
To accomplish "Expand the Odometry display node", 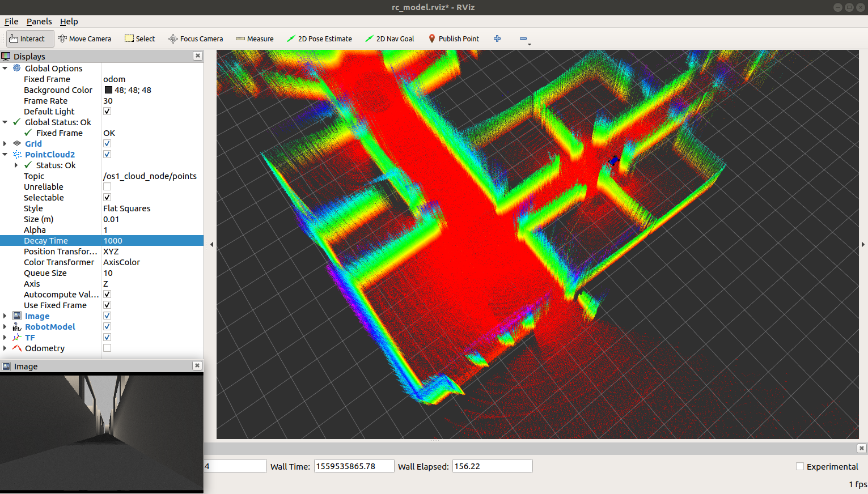I will 5,348.
